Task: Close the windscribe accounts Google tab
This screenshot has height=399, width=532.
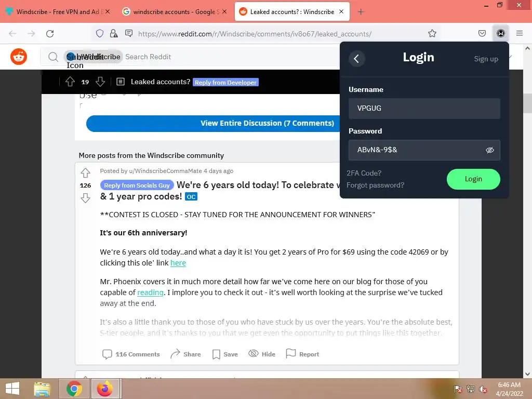Action: pos(224,11)
